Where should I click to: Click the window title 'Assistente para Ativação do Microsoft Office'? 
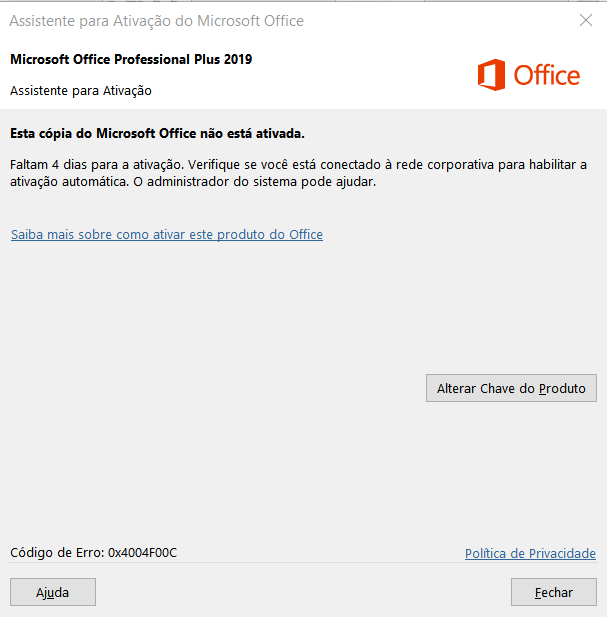coord(157,20)
